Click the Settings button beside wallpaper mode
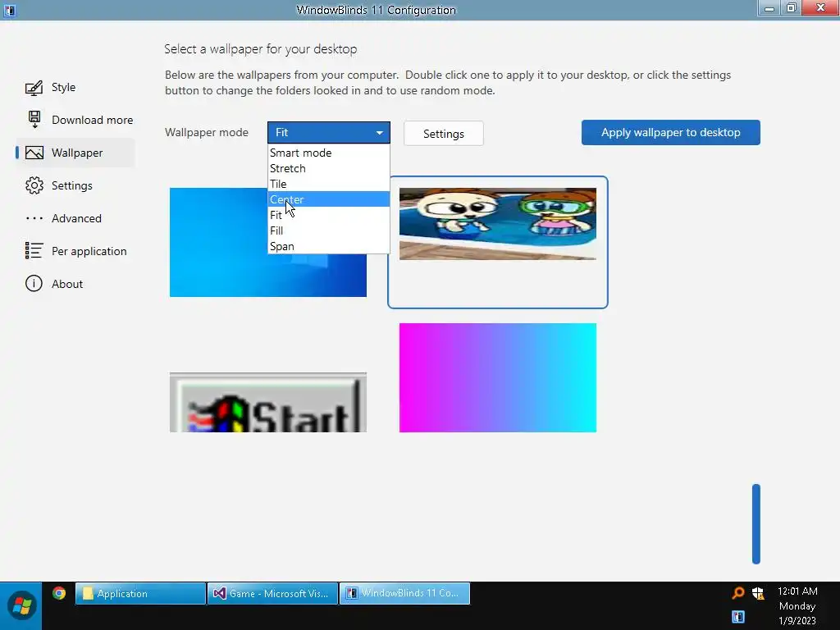 (444, 134)
